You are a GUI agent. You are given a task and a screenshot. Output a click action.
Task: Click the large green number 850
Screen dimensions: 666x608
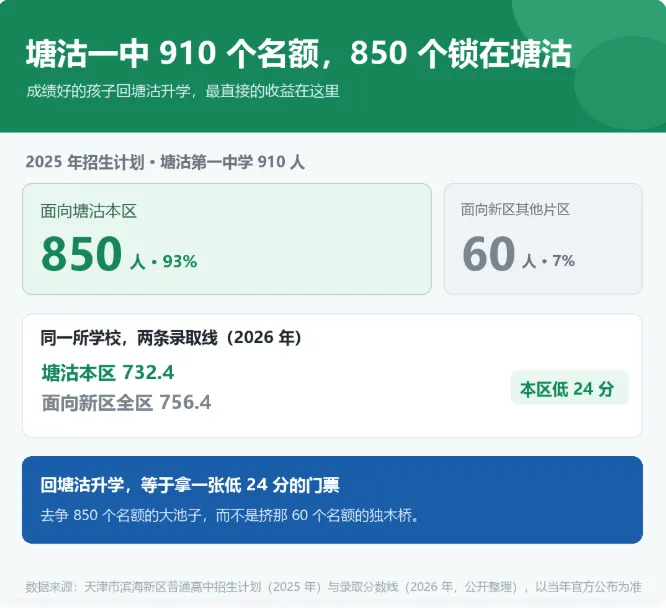[x=82, y=254]
